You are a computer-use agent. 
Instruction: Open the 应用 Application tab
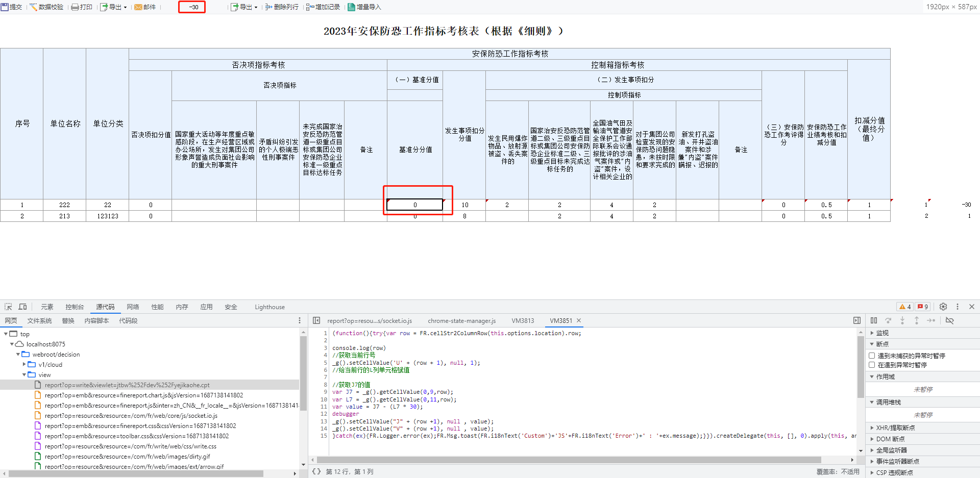206,307
